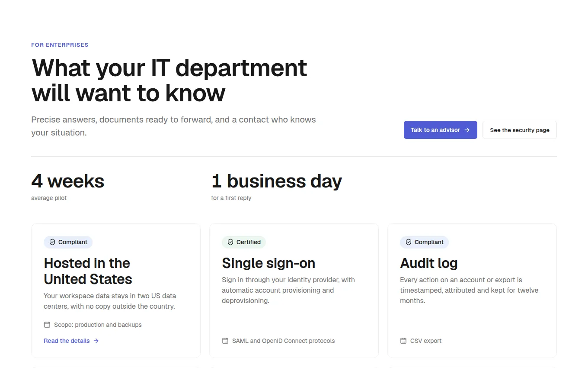Screen dimensions: 588x368
Task: Click the arrow icon after Read the details
Action: [96, 341]
